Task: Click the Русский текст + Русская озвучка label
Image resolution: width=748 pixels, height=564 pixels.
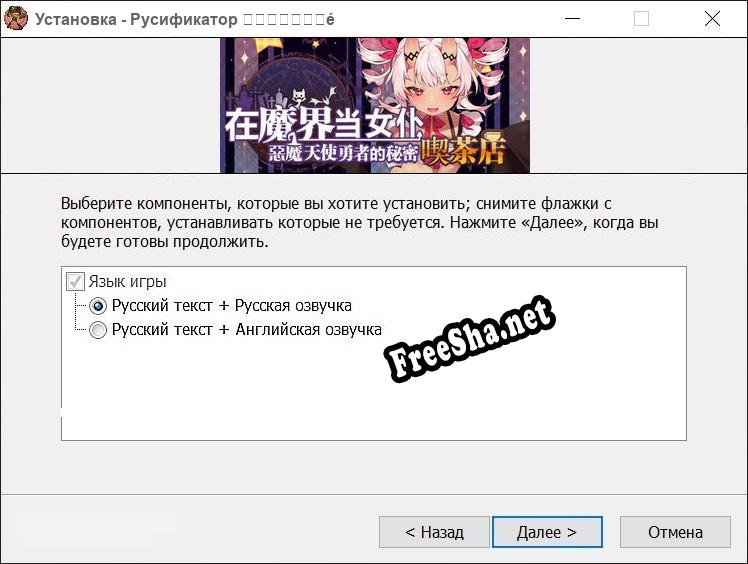Action: [231, 306]
